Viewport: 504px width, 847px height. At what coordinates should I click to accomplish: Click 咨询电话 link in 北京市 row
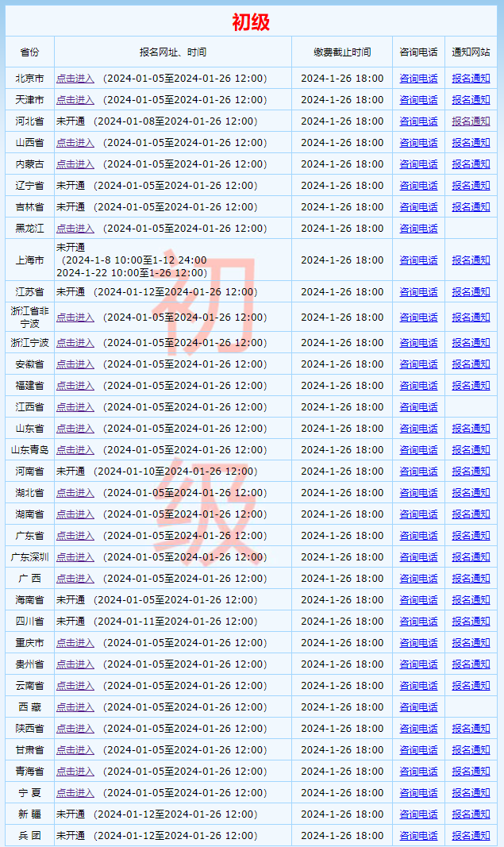[x=418, y=79]
